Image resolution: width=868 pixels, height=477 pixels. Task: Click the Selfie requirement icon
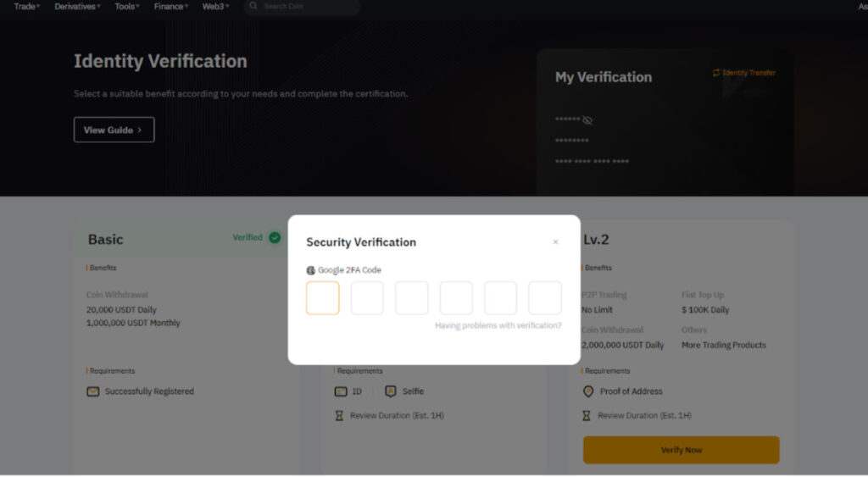[x=390, y=391]
